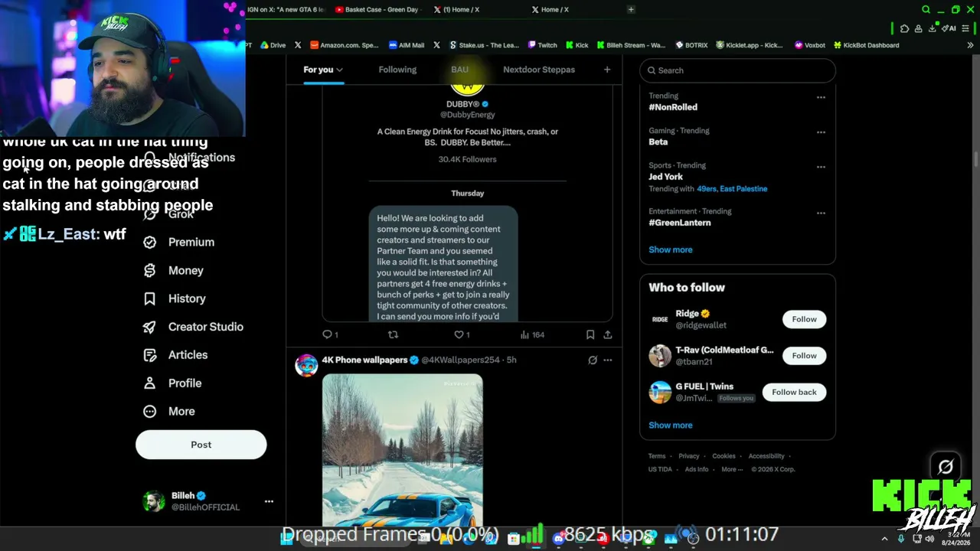Open Discord from the taskbar

tap(559, 538)
